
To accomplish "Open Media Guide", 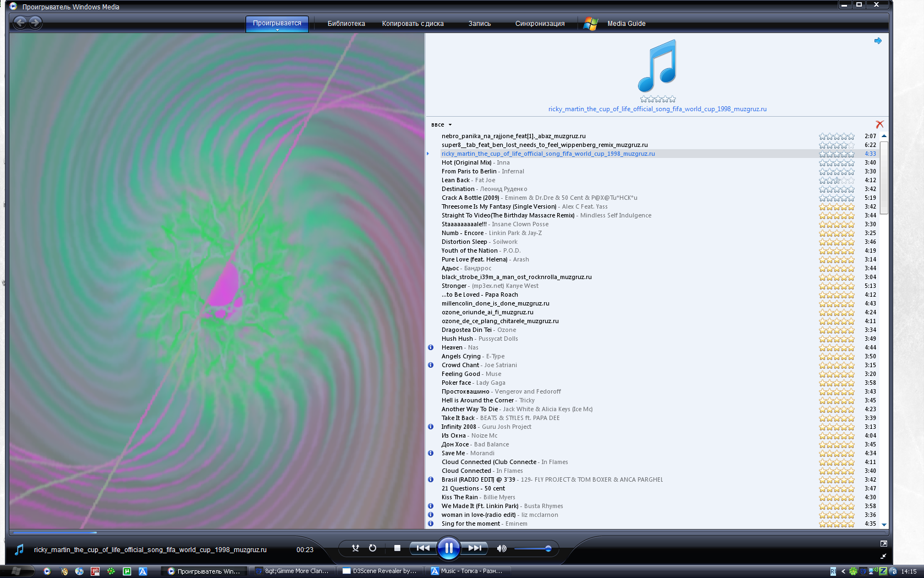I will [626, 24].
